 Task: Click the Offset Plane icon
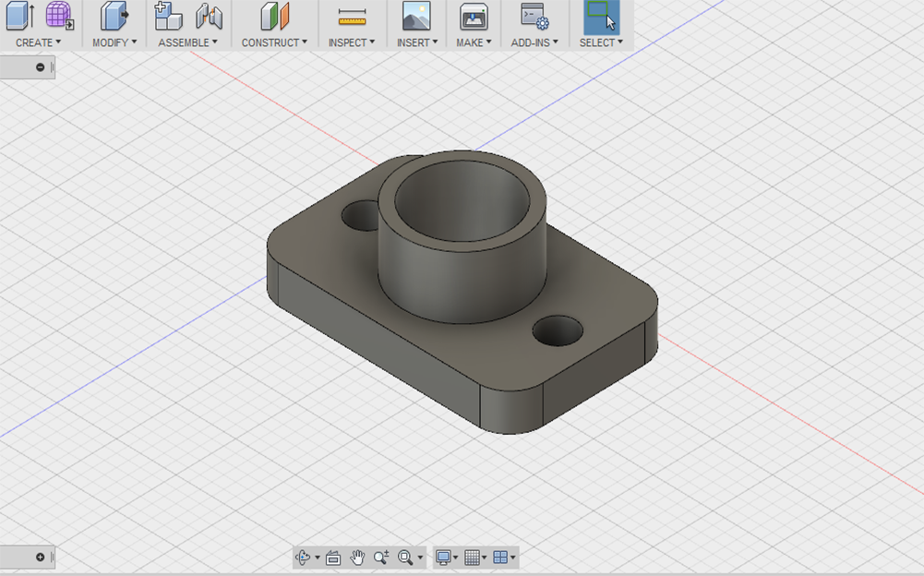274,17
